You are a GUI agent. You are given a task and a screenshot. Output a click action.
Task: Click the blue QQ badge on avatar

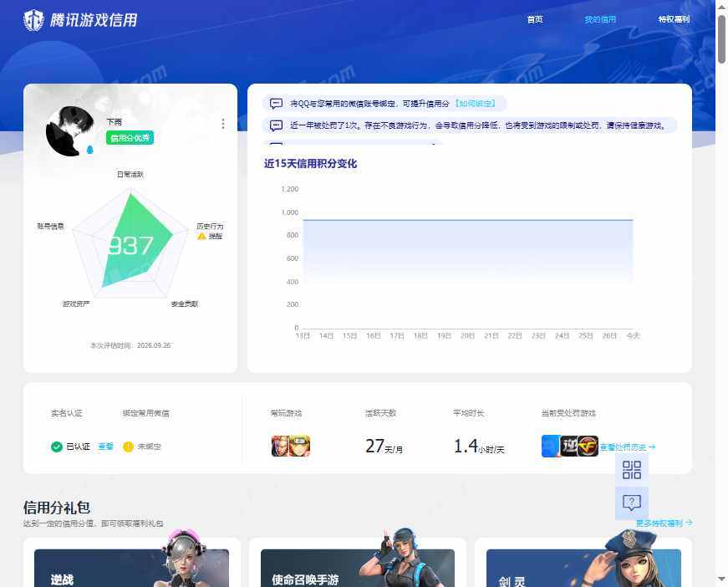tap(89, 150)
